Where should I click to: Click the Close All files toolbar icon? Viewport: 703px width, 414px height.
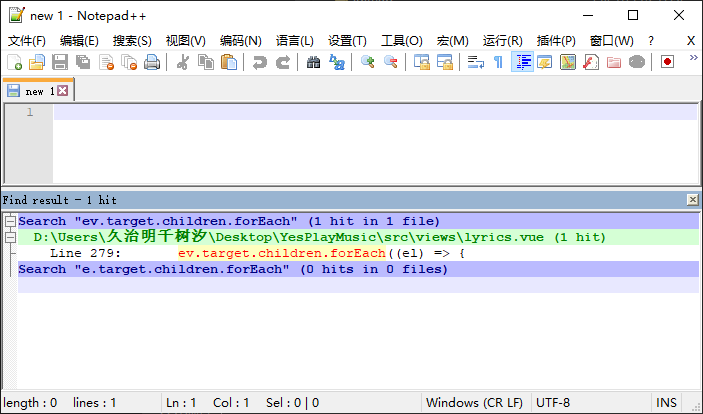[x=129, y=62]
